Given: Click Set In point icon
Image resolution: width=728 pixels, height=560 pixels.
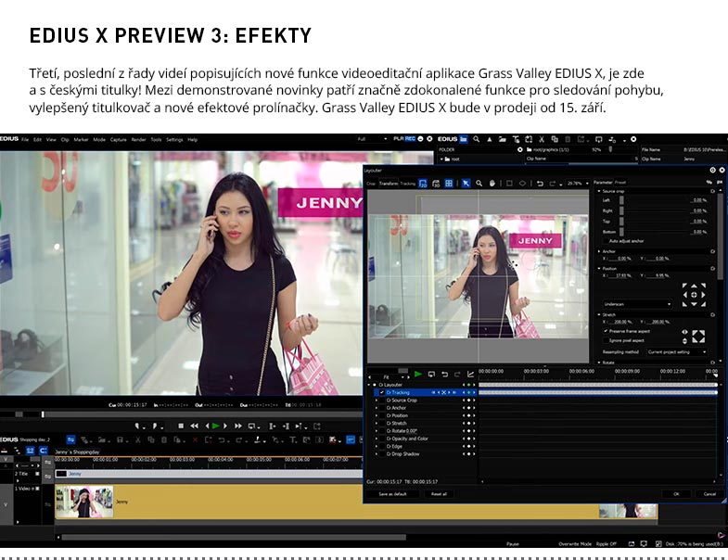Looking at the screenshot, I should click(x=138, y=426).
